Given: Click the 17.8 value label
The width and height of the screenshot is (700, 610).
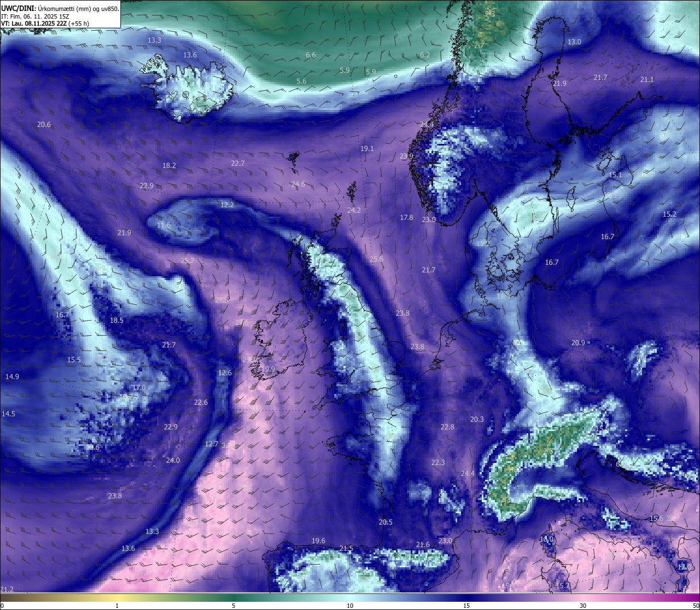Looking at the screenshot, I should pos(406,218).
